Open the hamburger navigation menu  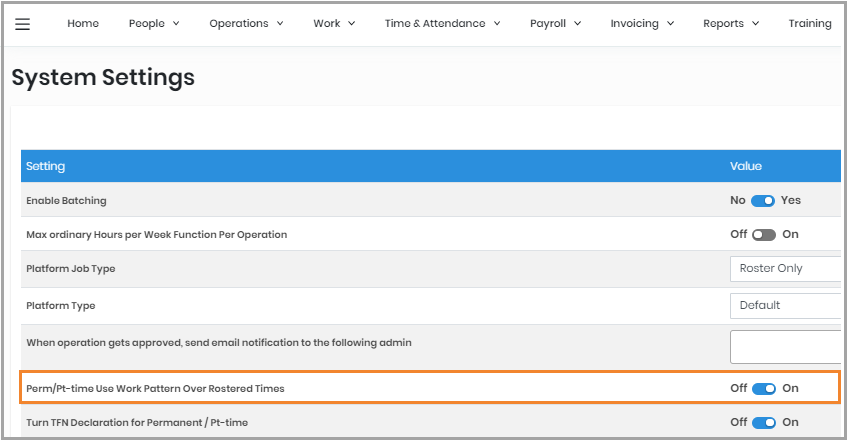(x=22, y=24)
